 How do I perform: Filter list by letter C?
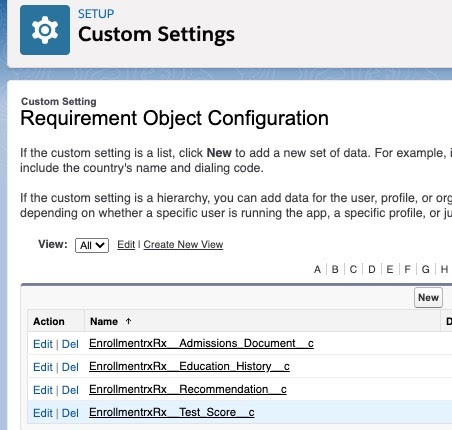(353, 269)
